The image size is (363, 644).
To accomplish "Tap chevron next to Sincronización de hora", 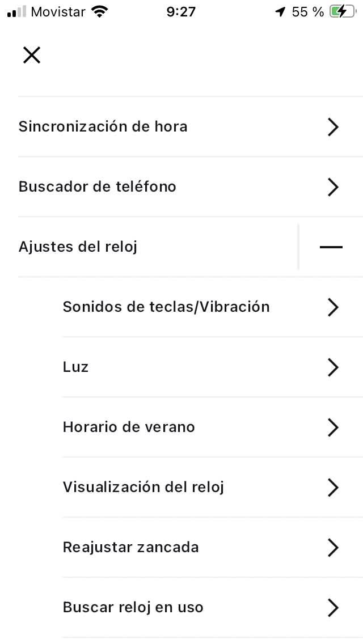I will [332, 126].
